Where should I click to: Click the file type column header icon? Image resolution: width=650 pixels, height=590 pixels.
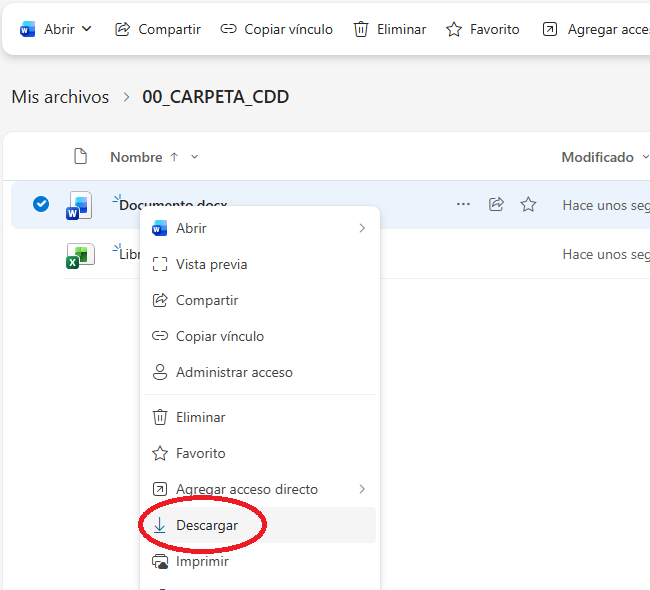[80, 157]
